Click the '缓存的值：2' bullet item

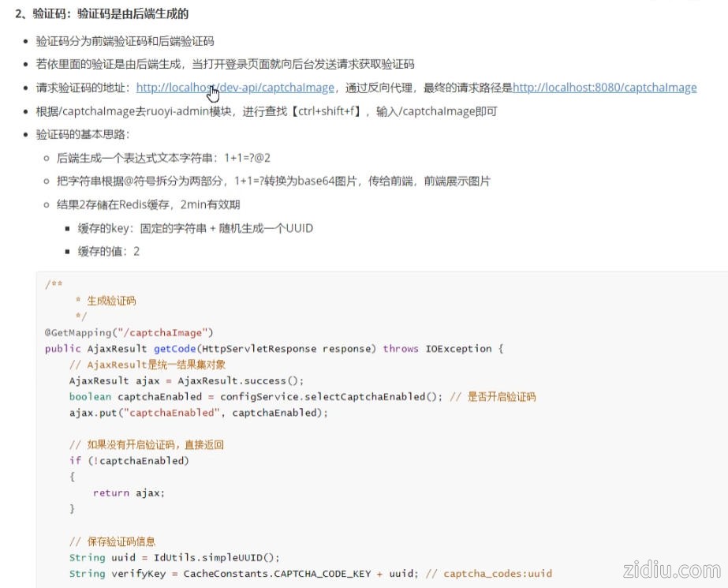click(x=108, y=251)
